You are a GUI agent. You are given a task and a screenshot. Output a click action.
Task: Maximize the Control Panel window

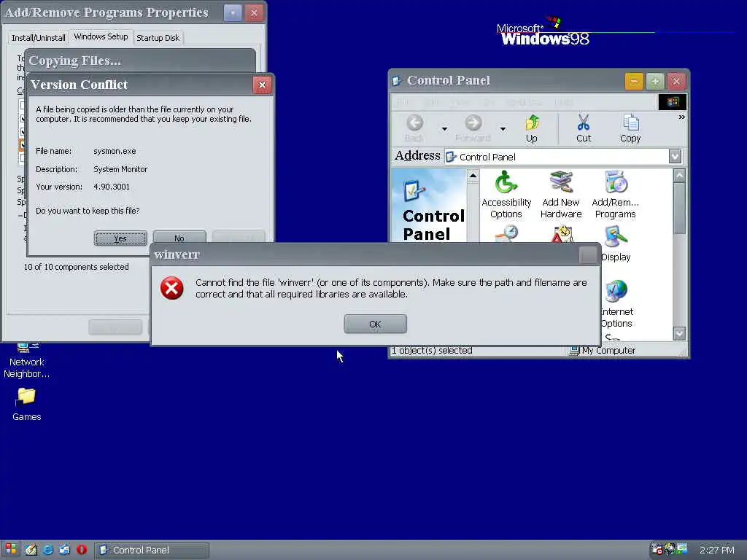655,82
